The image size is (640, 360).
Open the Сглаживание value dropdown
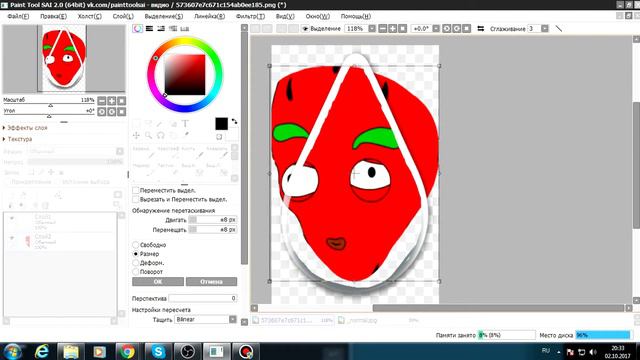[545, 29]
